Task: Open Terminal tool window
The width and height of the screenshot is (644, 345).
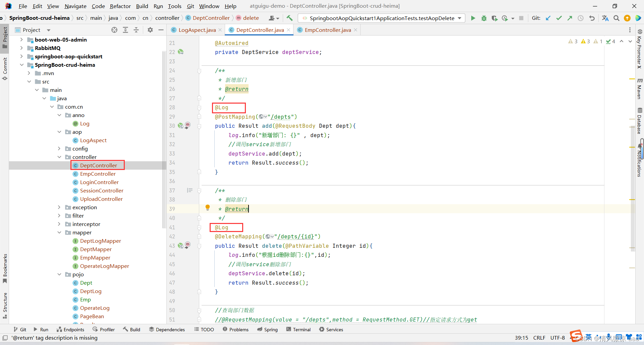Action: pyautogui.click(x=298, y=330)
